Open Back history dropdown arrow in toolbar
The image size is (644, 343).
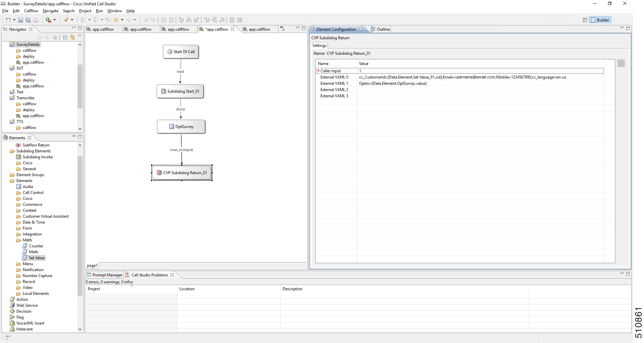pyautogui.click(x=122, y=20)
